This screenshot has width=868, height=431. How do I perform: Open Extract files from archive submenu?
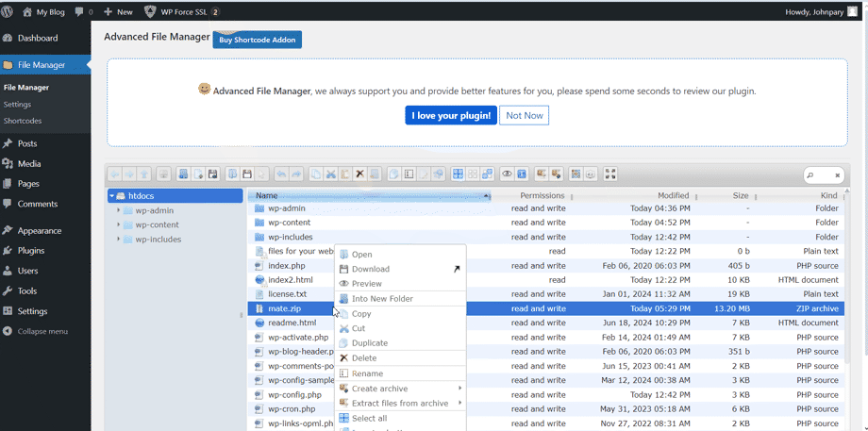[x=402, y=404]
